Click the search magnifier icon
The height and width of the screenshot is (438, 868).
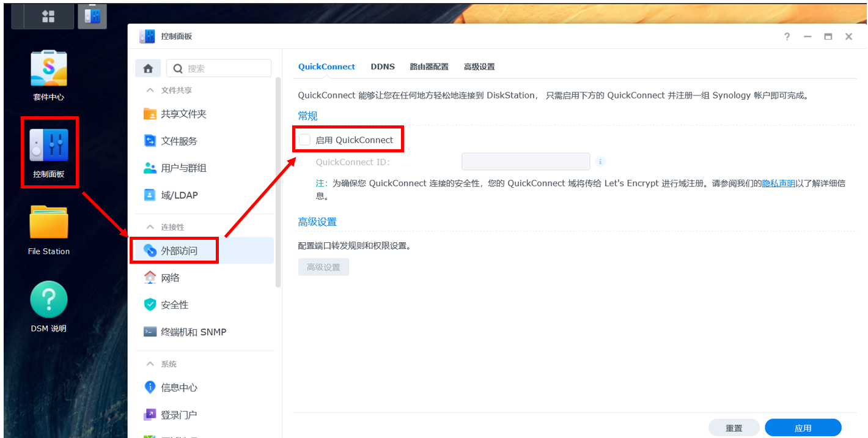[x=178, y=69]
